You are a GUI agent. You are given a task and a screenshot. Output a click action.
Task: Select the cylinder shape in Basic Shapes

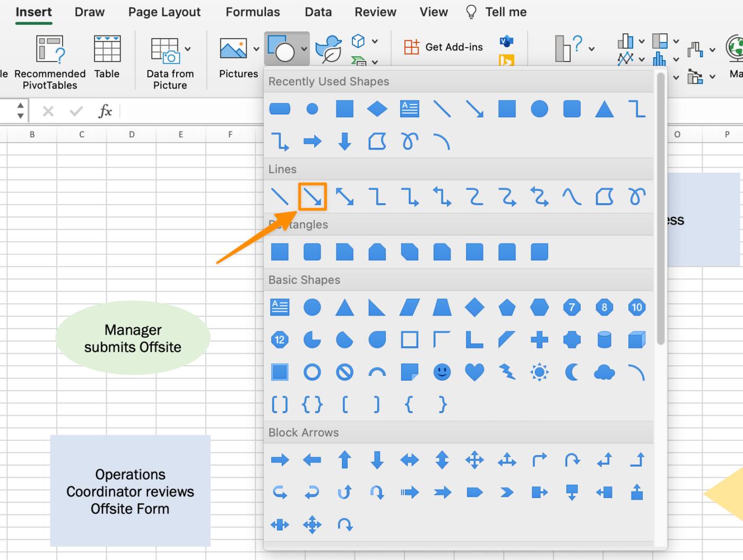(604, 340)
